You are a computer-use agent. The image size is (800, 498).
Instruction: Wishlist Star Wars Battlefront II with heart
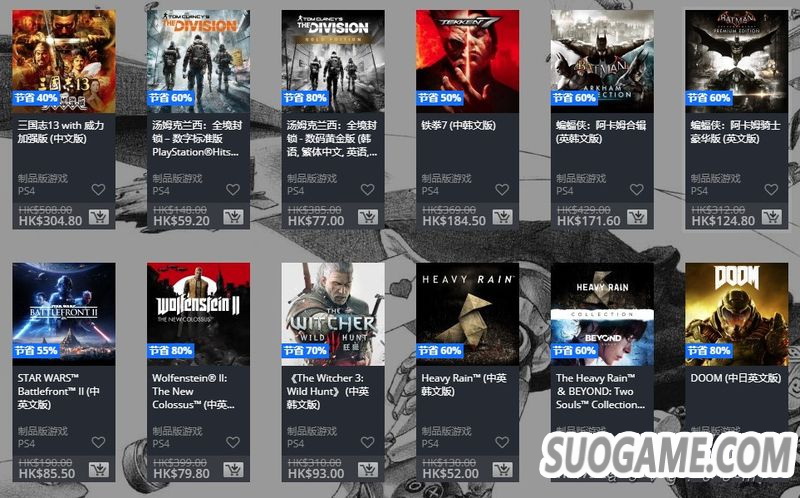coord(98,442)
